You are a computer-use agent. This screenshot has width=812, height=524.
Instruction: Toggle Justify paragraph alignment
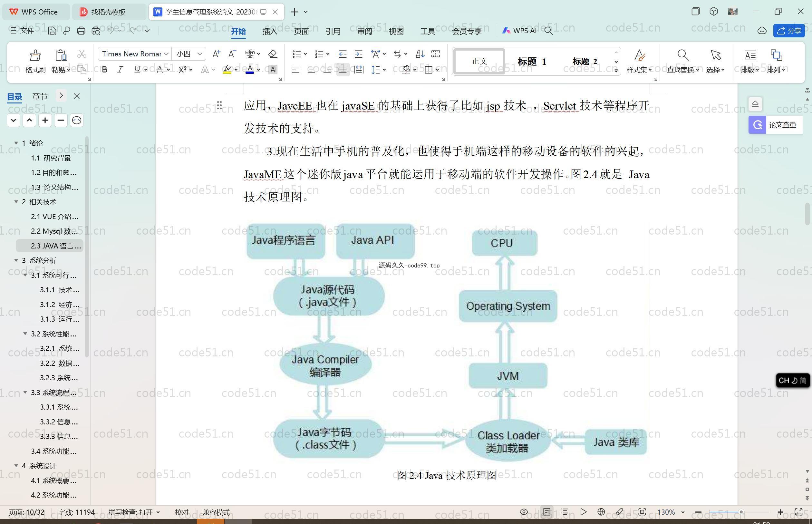(x=343, y=70)
